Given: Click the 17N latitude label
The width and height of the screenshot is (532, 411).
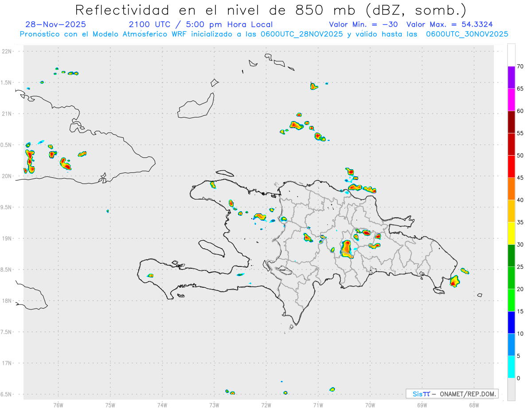Looking at the screenshot, I should (8, 363).
